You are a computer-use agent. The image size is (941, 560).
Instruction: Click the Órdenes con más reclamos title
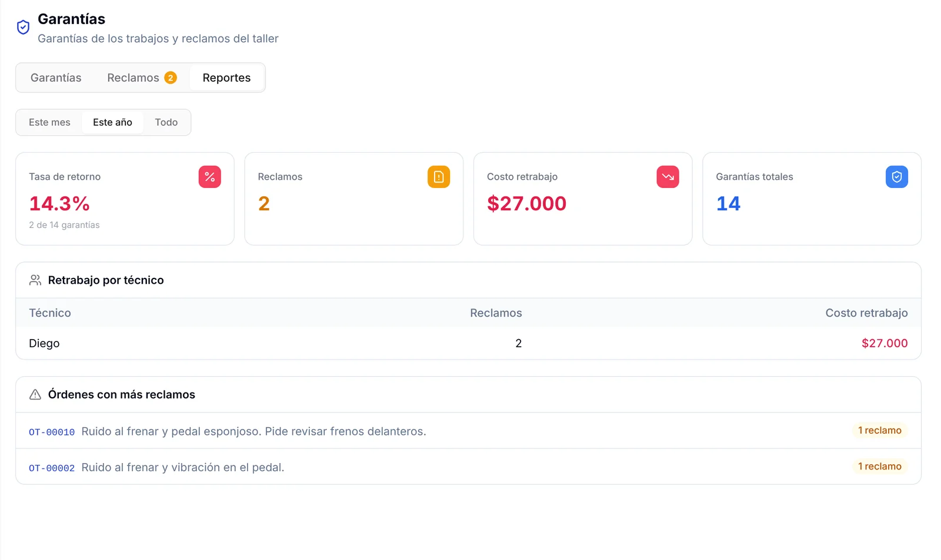click(122, 394)
